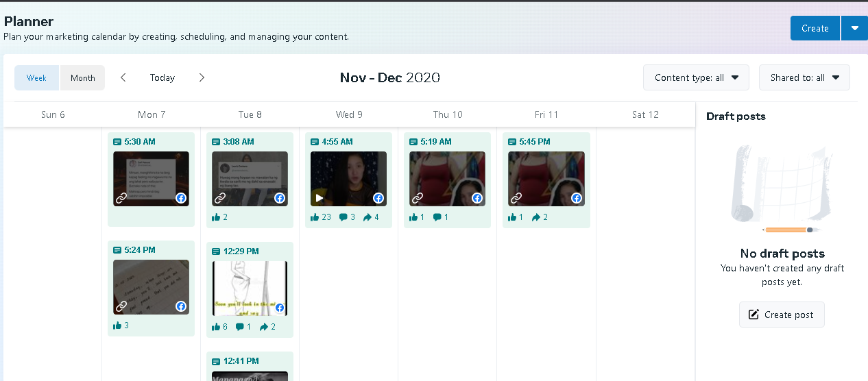Select the Wed 9 column header
This screenshot has width=868, height=381.
[x=349, y=114]
